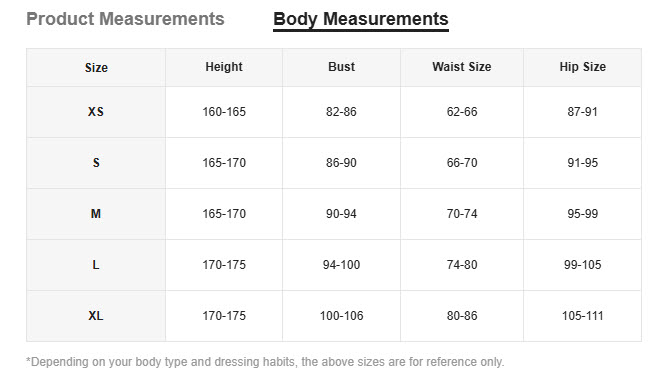
Task: Click the hip value 99-105
Action: tap(583, 265)
